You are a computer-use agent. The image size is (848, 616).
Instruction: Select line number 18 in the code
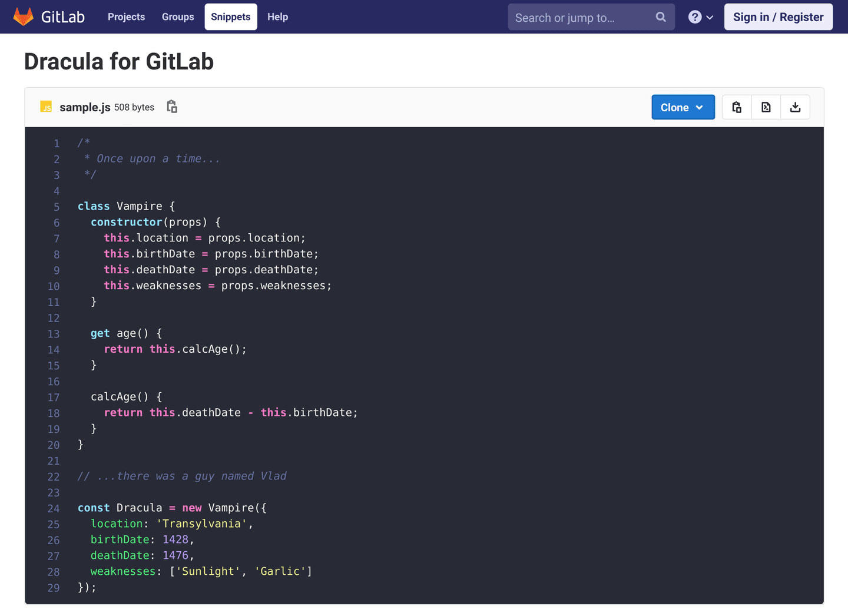coord(54,413)
